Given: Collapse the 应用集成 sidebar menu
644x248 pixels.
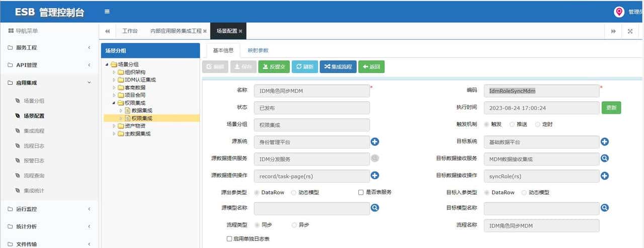Looking at the screenshot, I should (49, 83).
